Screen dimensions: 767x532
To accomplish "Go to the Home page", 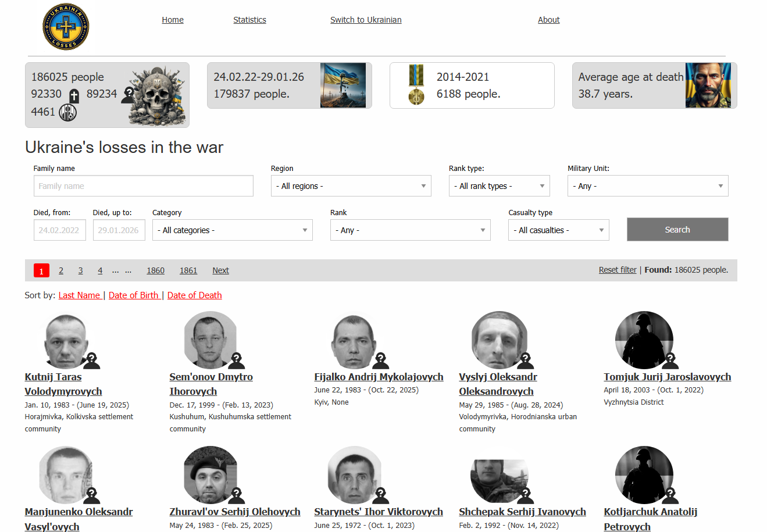I will point(173,20).
